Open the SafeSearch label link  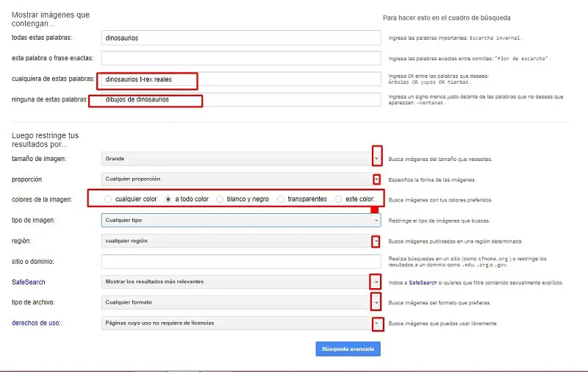coord(27,282)
